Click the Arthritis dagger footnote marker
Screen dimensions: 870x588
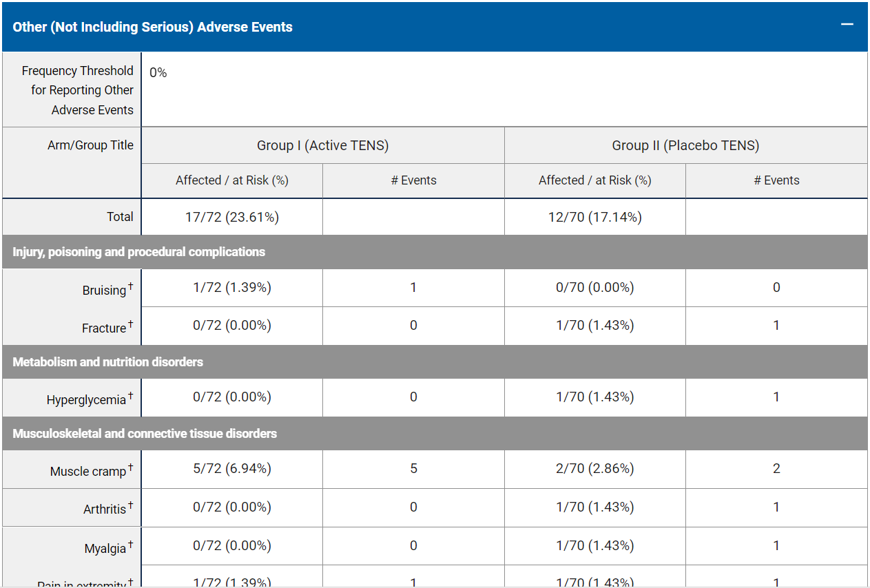[x=130, y=505]
